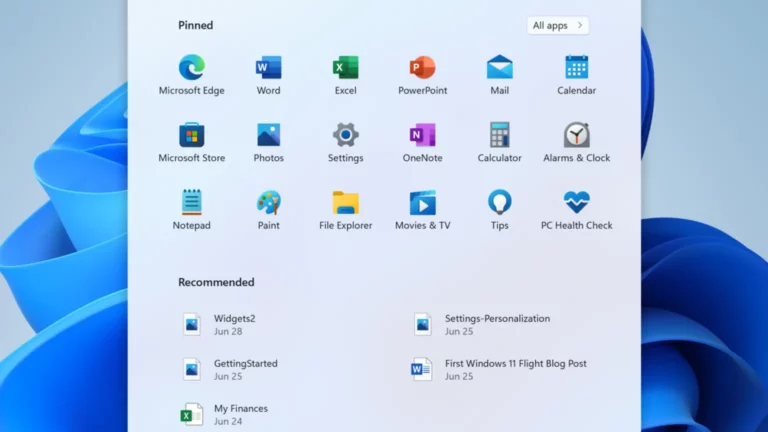The height and width of the screenshot is (432, 768).
Task: Open the Settings gear icon
Action: click(x=345, y=142)
